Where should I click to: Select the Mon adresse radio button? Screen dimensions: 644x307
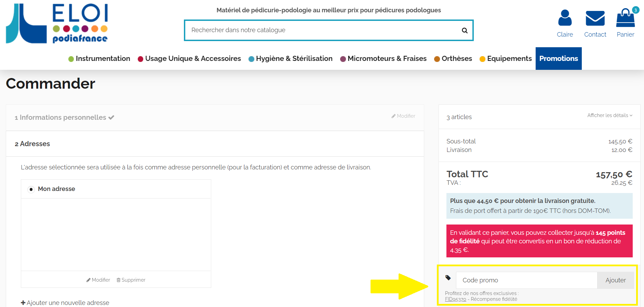coord(31,189)
